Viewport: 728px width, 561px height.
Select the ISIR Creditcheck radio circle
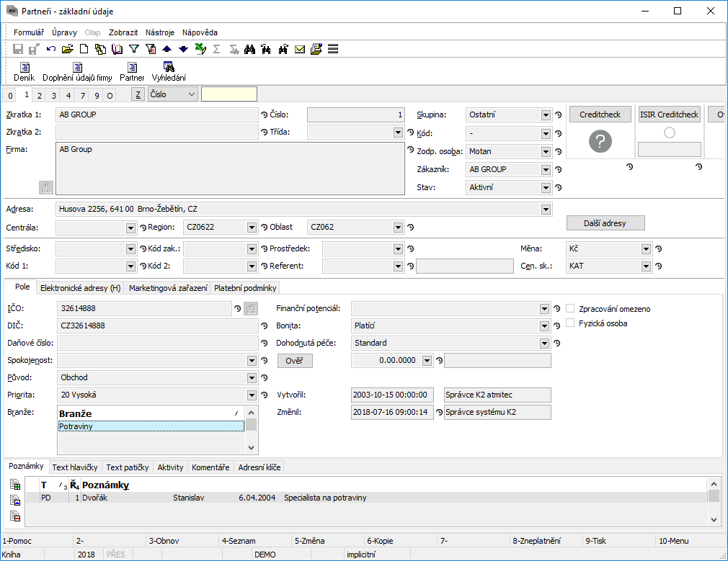pyautogui.click(x=670, y=133)
